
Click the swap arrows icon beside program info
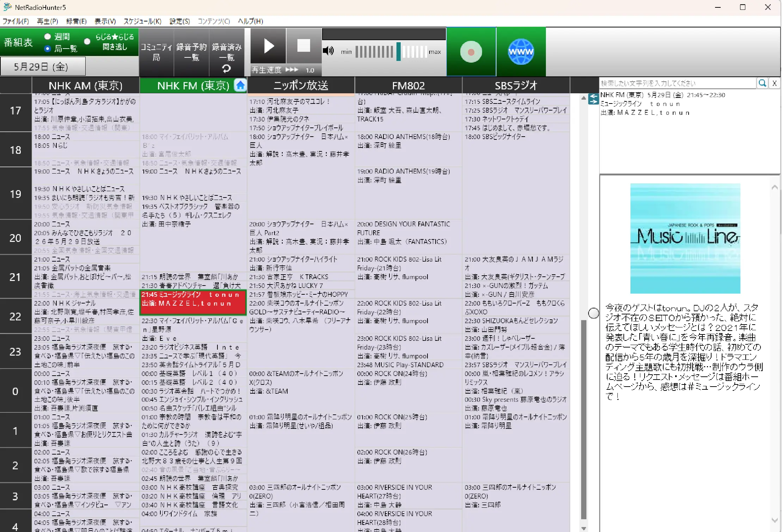click(x=593, y=99)
